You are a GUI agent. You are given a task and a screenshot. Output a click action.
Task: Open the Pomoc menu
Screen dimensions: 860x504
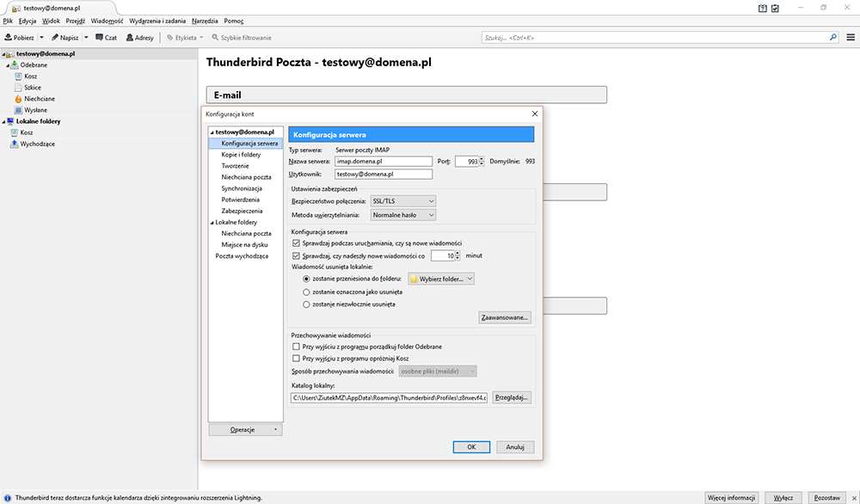234,21
